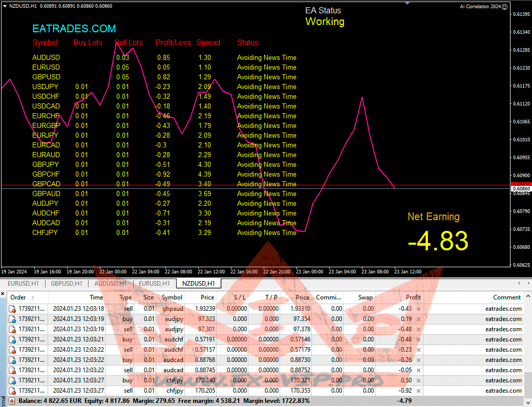Switch to the GBPUSD,H1 chart tab
This screenshot has height=407, width=532.
click(66, 283)
